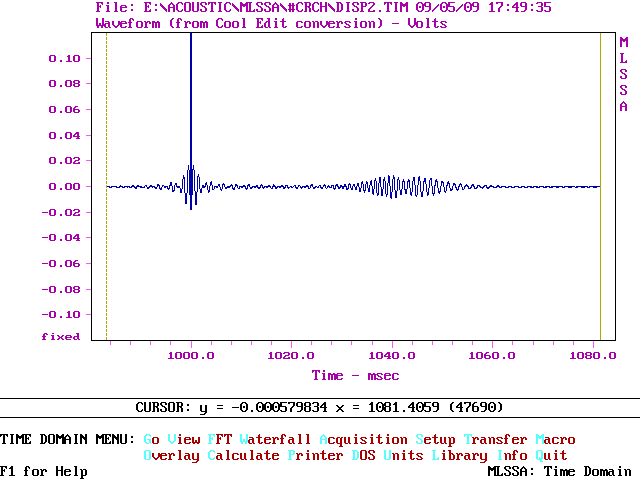Click the '-0.04' y-axis value
This screenshot has width=640, height=480.
point(61,238)
